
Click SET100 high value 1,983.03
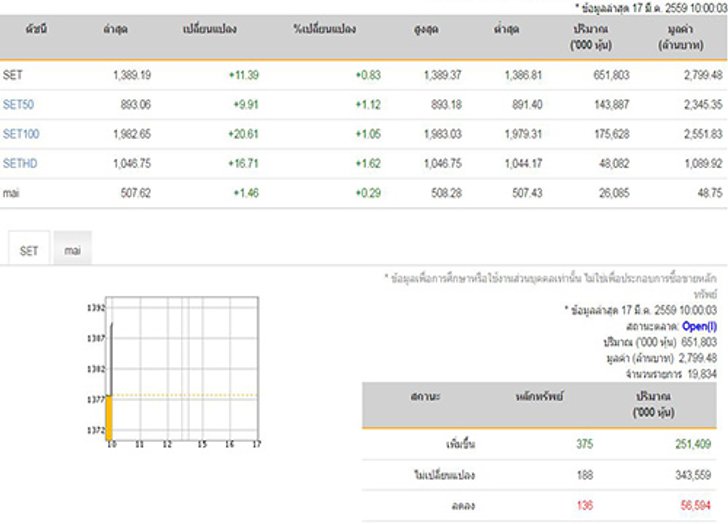[x=442, y=134]
